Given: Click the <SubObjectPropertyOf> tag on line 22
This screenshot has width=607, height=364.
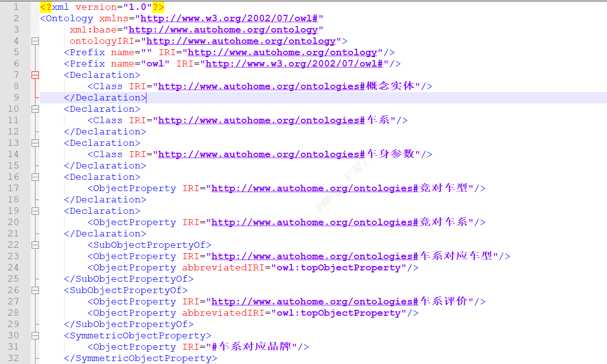Looking at the screenshot, I should (149, 245).
